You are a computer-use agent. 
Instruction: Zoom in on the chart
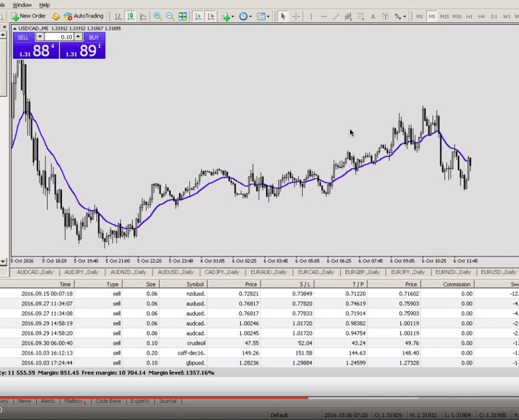[158, 17]
